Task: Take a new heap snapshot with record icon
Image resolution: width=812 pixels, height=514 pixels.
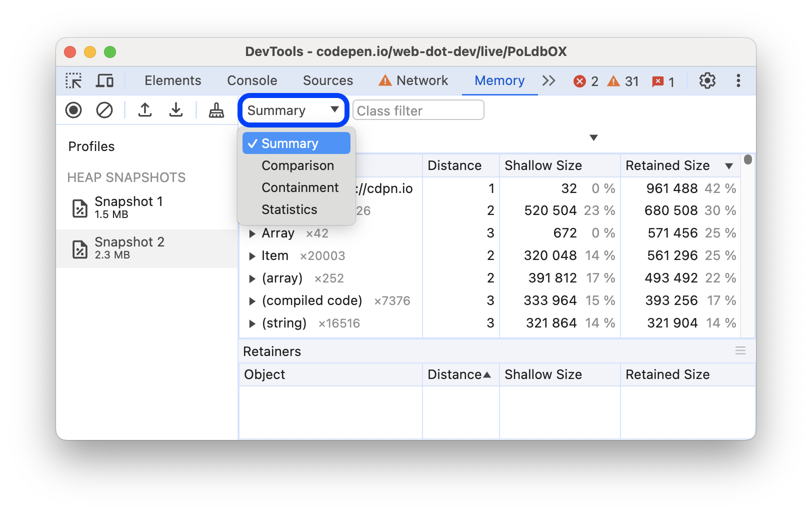Action: coord(73,110)
